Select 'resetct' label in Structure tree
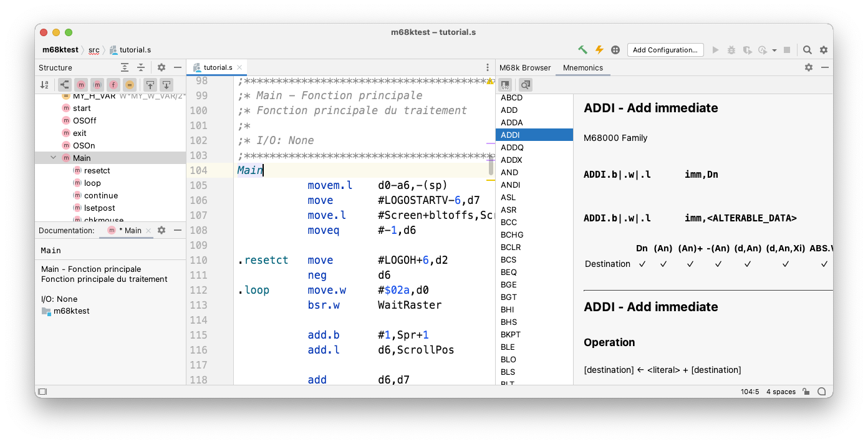 pyautogui.click(x=97, y=170)
